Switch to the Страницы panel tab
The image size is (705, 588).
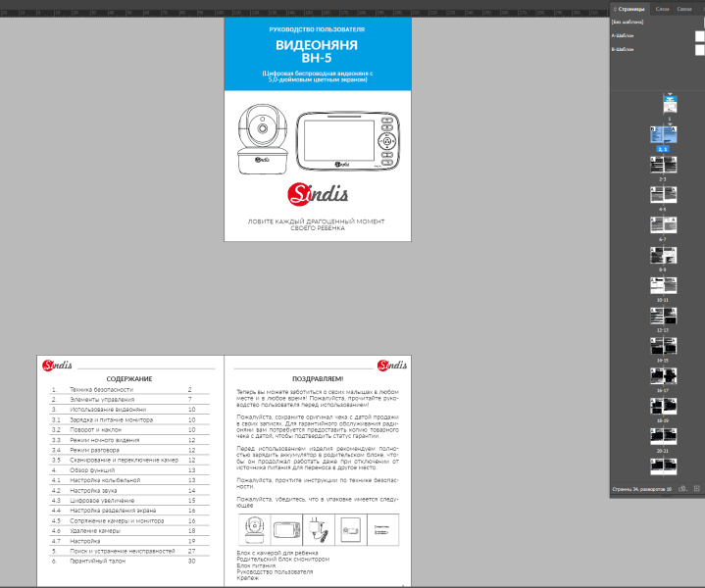pos(630,9)
